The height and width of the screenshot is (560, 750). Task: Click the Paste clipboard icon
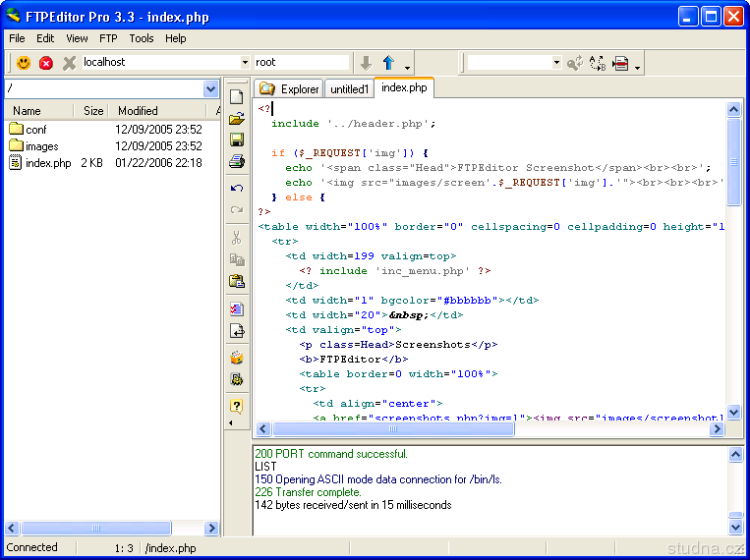[236, 281]
